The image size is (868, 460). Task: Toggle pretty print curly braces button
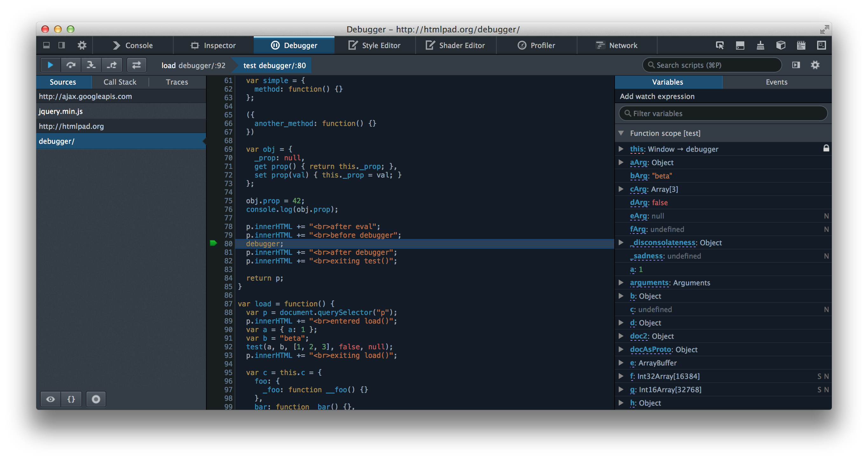pyautogui.click(x=71, y=399)
